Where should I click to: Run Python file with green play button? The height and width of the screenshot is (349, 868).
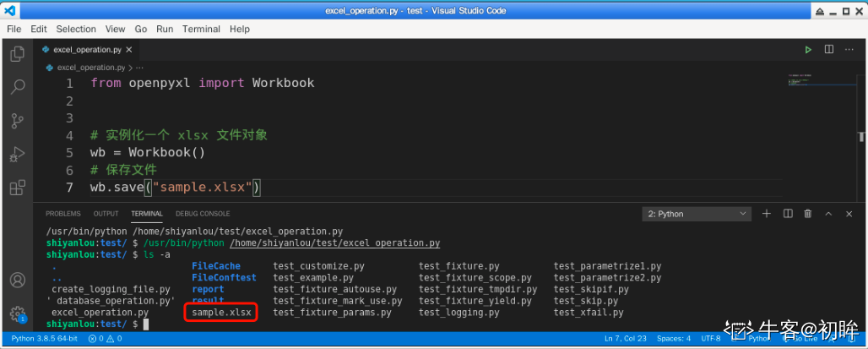click(x=808, y=50)
